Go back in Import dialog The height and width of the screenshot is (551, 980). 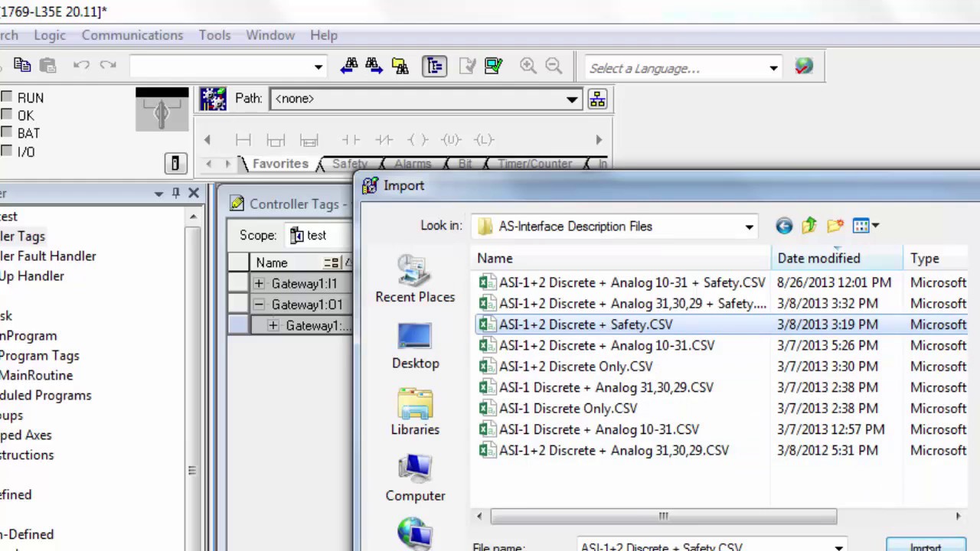tap(783, 226)
